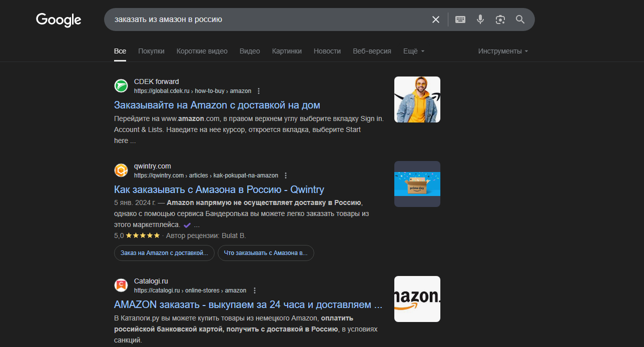This screenshot has height=347, width=644.
Task: Expand the Ещё dropdown menu
Action: pyautogui.click(x=414, y=51)
